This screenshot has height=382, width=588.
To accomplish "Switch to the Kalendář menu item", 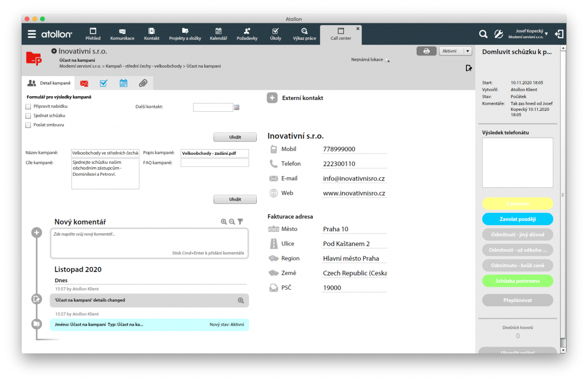I will point(218,33).
